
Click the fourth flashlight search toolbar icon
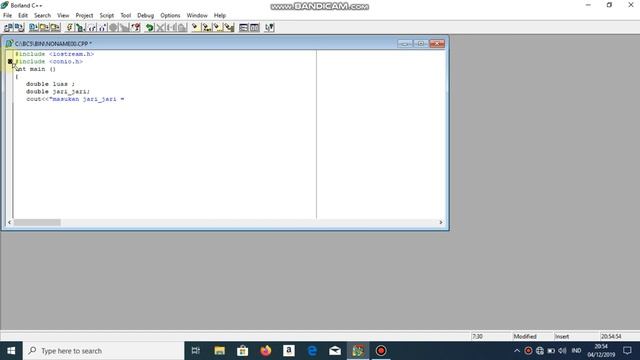click(x=229, y=27)
